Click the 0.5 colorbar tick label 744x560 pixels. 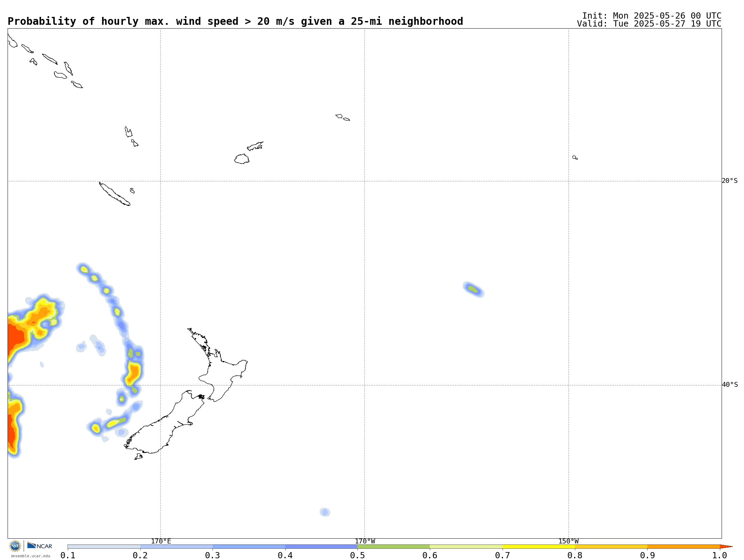[x=358, y=556]
